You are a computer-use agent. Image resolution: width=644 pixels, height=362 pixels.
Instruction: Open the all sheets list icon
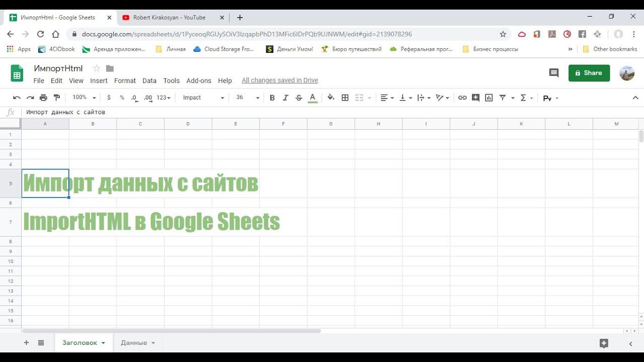click(41, 343)
